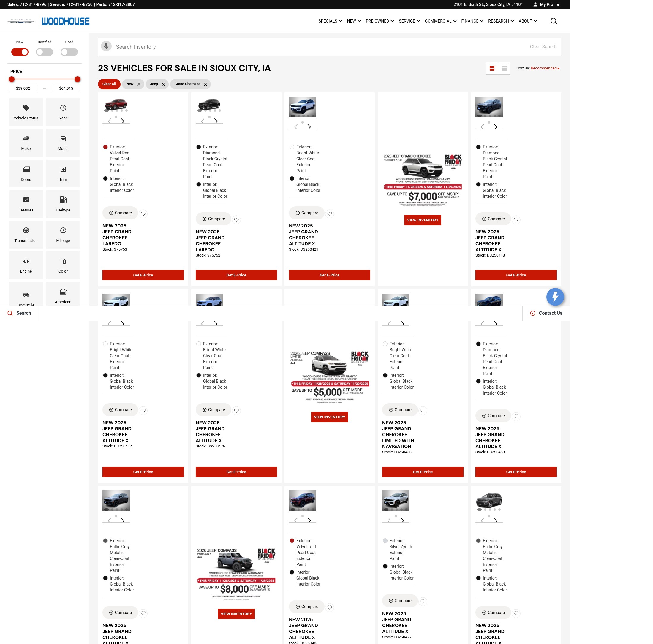This screenshot has width=653, height=644.
Task: Compare Limited With Navigation stock DS250453
Action: 400,410
